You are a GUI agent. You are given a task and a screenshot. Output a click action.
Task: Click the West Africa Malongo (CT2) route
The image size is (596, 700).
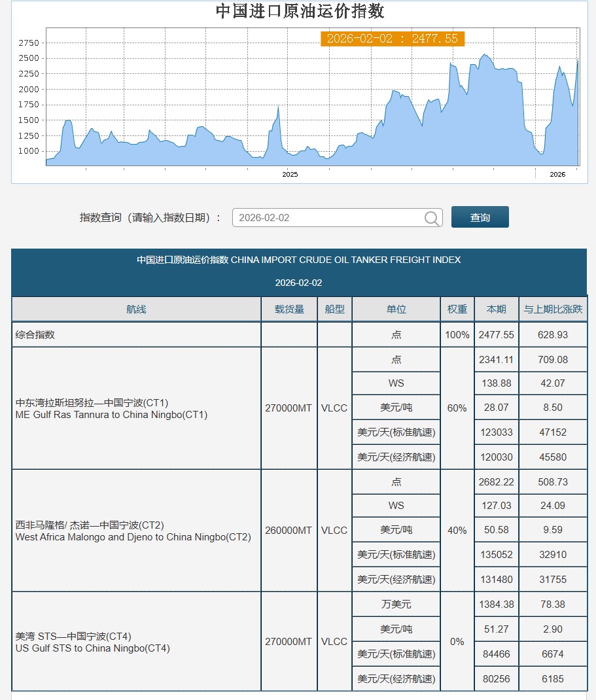[133, 531]
